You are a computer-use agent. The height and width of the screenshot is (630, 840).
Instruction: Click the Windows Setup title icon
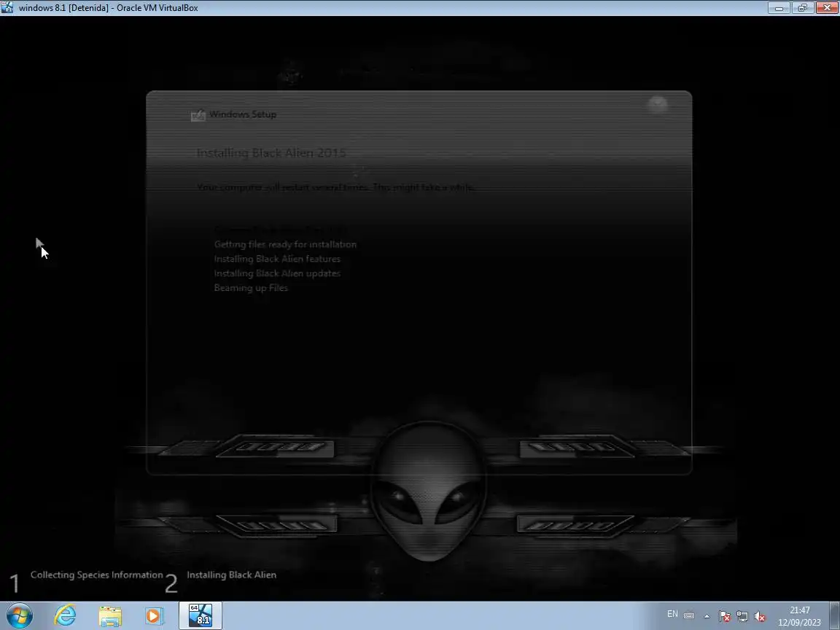198,114
